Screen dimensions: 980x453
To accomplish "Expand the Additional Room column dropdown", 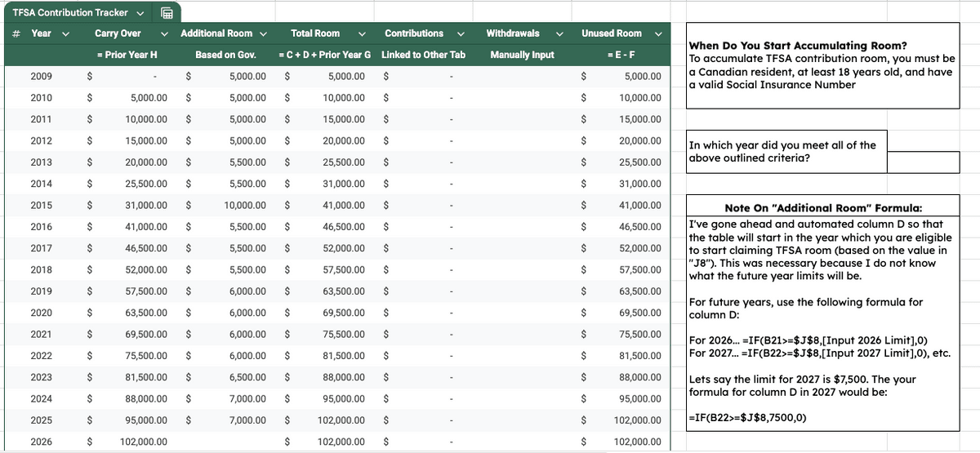I will [263, 33].
